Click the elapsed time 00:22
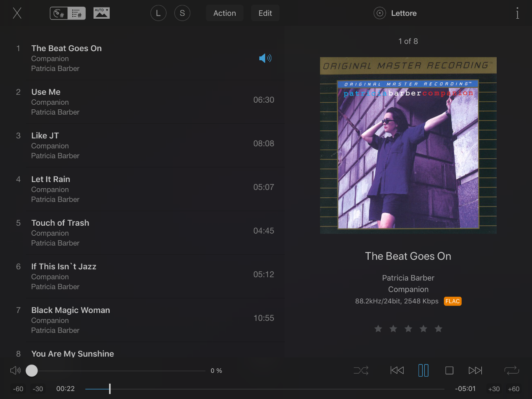Screen dimensions: 532x399 [x=66, y=389]
